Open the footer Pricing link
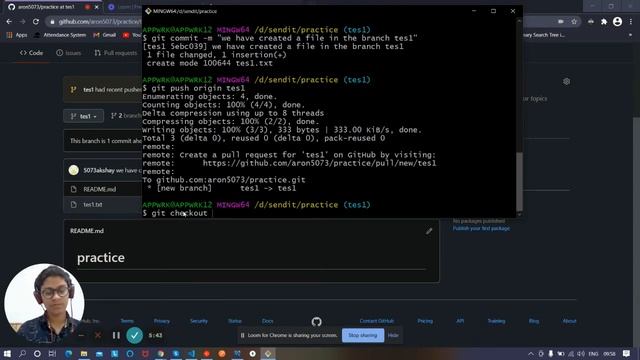Viewport: 640px width, 360px height. [425, 321]
